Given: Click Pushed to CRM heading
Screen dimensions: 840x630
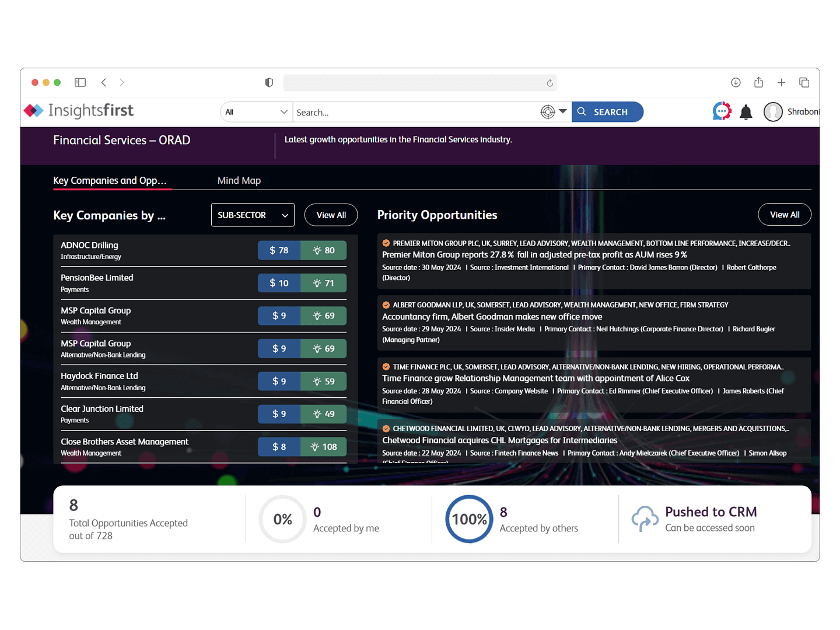Looking at the screenshot, I should [x=710, y=512].
